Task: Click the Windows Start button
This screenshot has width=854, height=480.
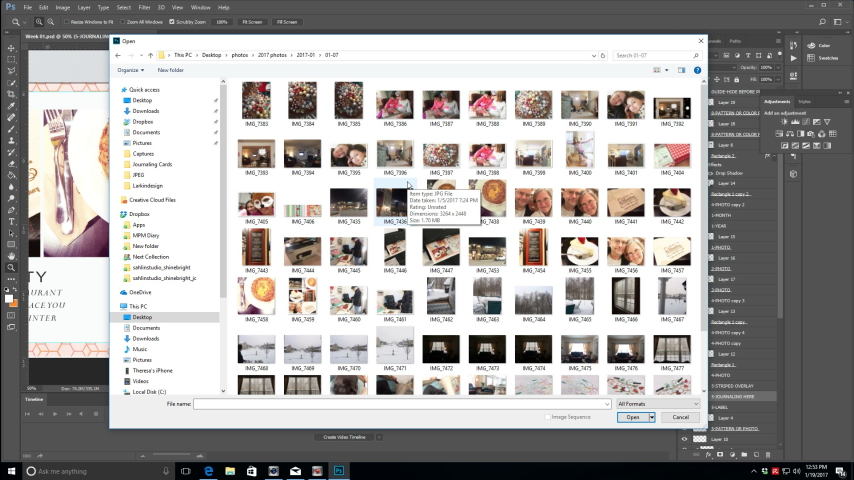Action: point(11,471)
